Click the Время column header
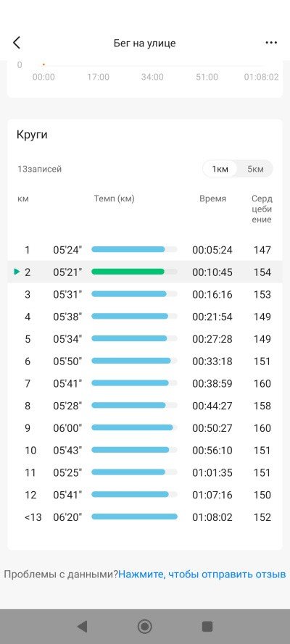The height and width of the screenshot is (644, 290). (x=212, y=198)
